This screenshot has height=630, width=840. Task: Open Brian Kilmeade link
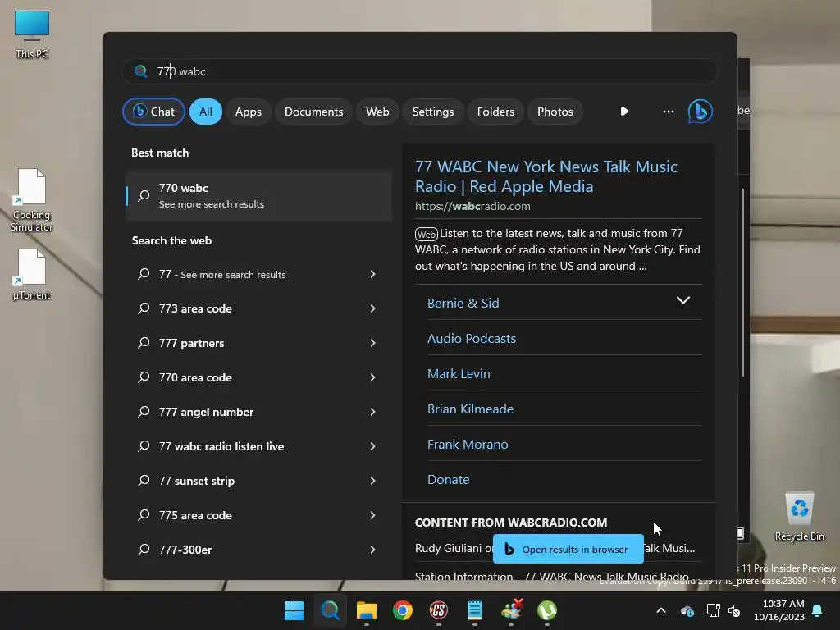point(470,409)
